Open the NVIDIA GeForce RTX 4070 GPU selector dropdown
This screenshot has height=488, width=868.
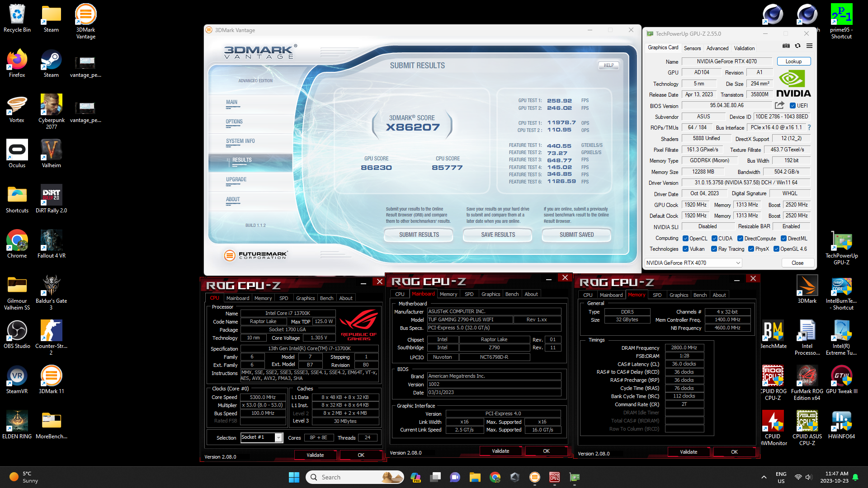pos(693,263)
